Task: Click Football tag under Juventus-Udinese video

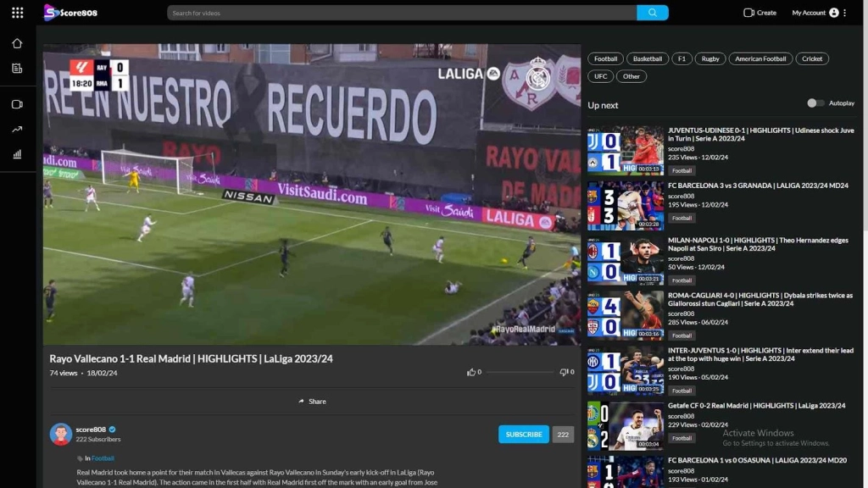Action: [x=682, y=171]
